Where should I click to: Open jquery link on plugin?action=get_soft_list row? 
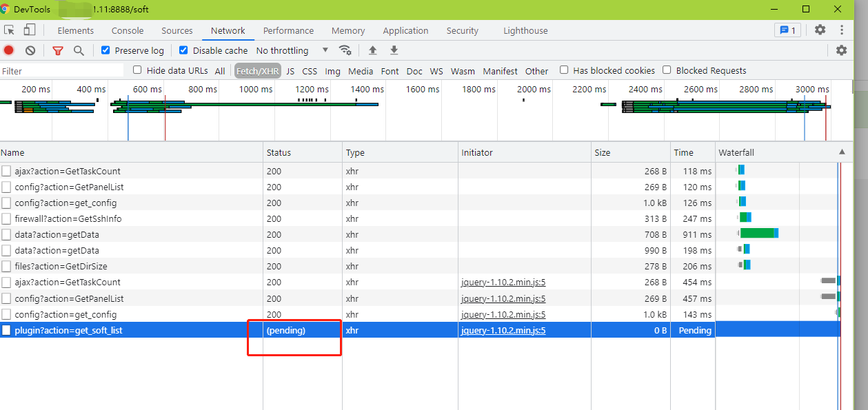coord(503,330)
